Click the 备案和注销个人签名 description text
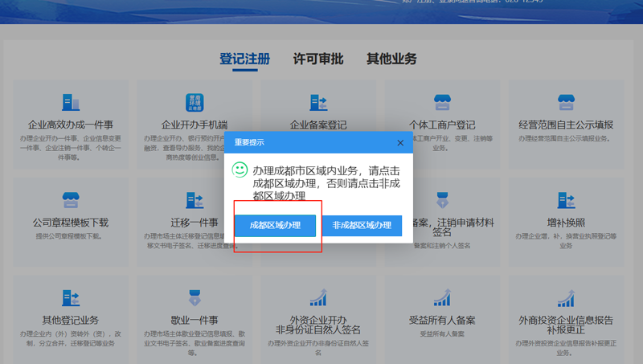The height and width of the screenshot is (364, 643). pyautogui.click(x=442, y=246)
